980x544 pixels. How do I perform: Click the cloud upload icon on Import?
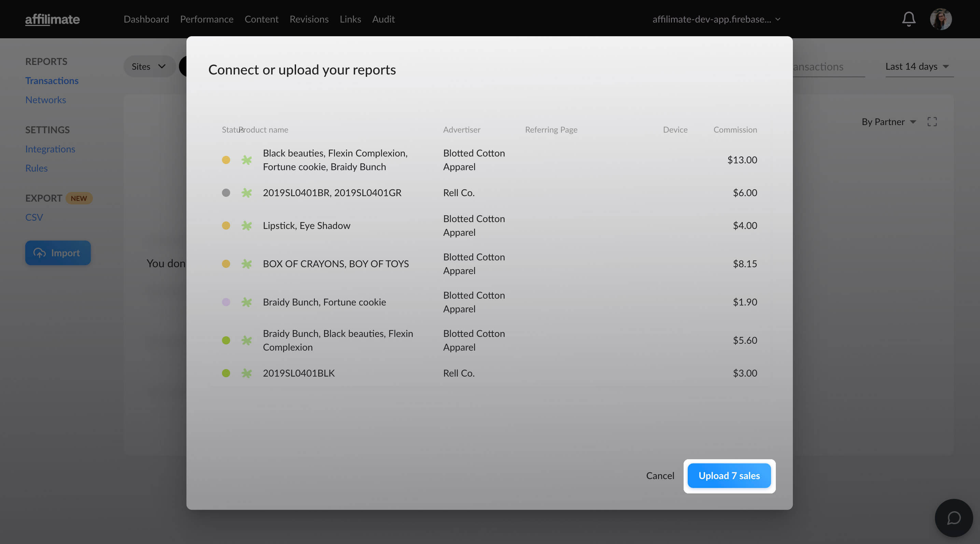point(40,253)
